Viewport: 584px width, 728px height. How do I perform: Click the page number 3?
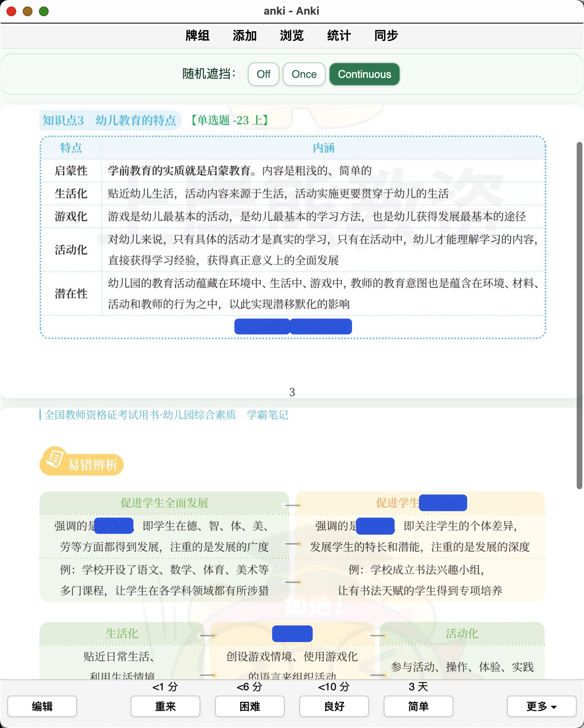click(x=292, y=392)
